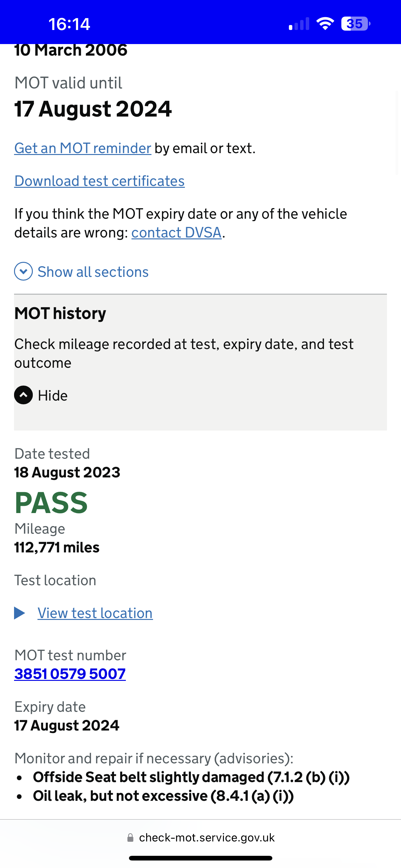Tap the MOT history section heading

pyautogui.click(x=60, y=313)
